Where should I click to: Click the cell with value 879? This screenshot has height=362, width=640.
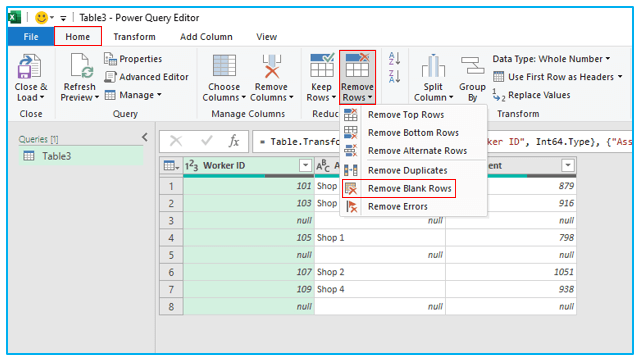(531, 186)
